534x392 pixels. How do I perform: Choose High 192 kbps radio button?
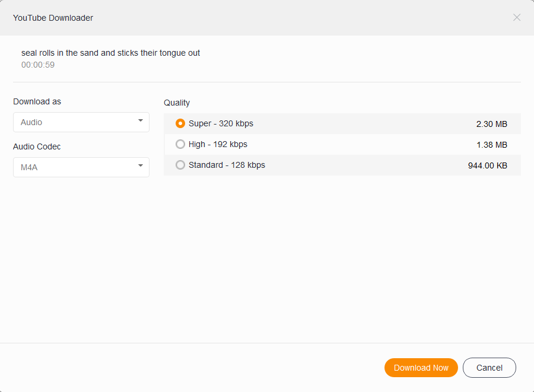pos(180,144)
